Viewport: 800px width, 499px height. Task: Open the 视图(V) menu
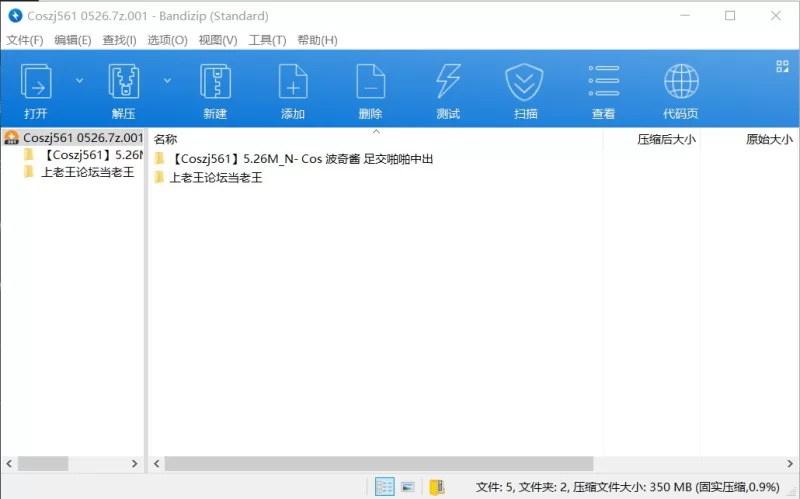point(218,40)
